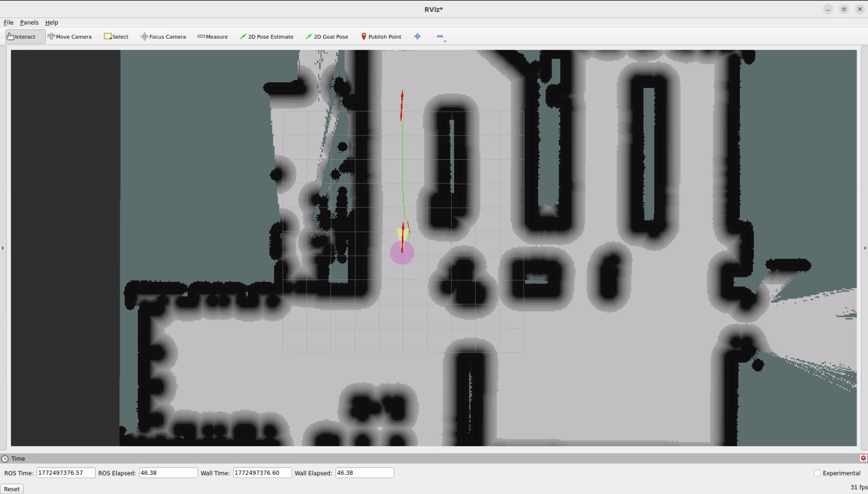Enable the Experimental checkbox
The image size is (868, 494).
[x=817, y=473]
